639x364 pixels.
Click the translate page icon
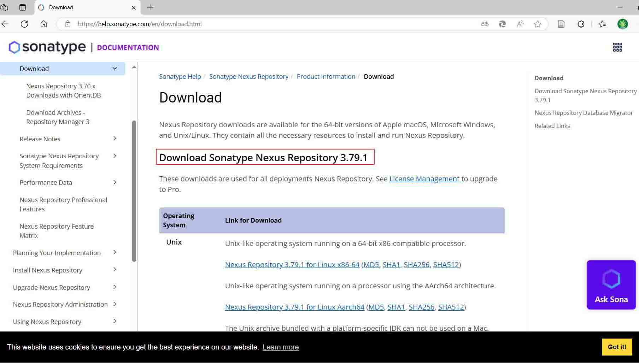click(485, 24)
